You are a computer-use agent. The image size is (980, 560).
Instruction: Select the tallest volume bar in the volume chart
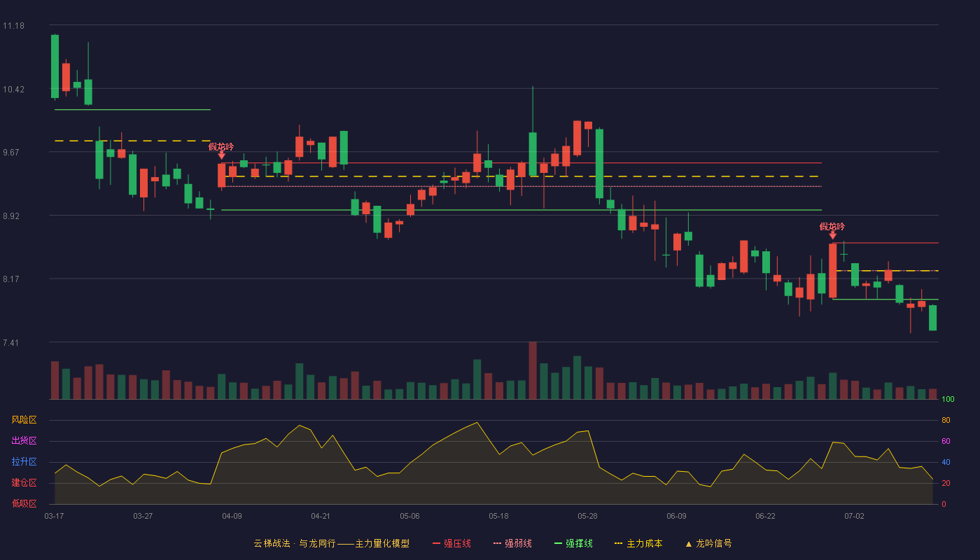(x=533, y=370)
